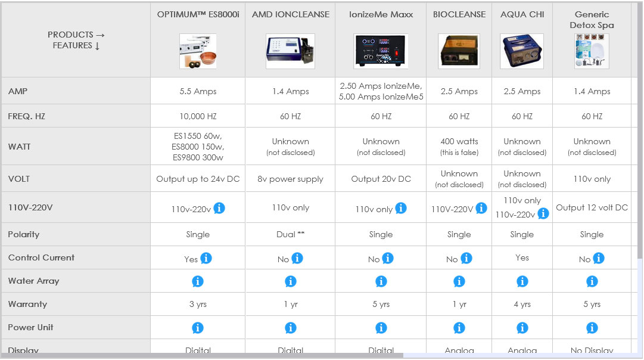Click the Power Unit row label
The image size is (644, 360).
pyautogui.click(x=30, y=328)
